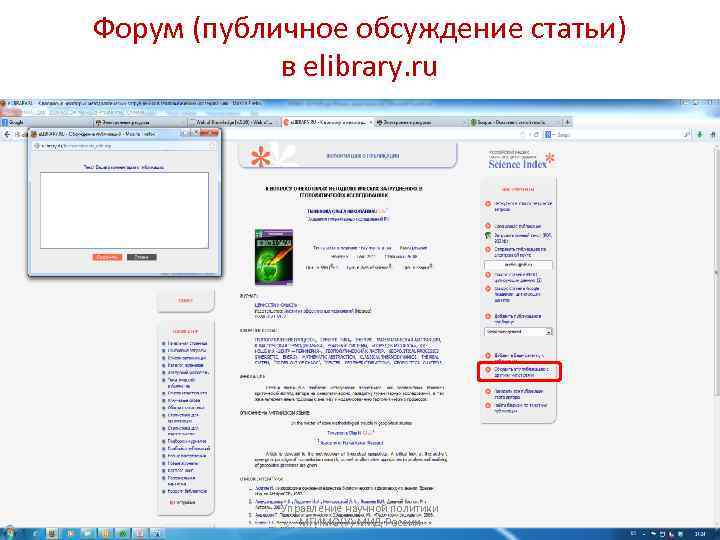Switch to the Web of Knowledge tab

point(234,122)
